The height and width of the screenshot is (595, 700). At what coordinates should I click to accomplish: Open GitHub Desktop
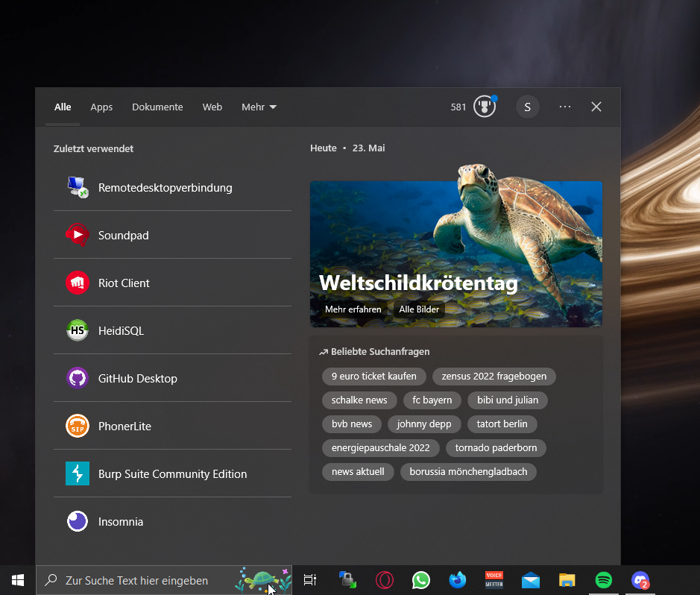point(137,379)
